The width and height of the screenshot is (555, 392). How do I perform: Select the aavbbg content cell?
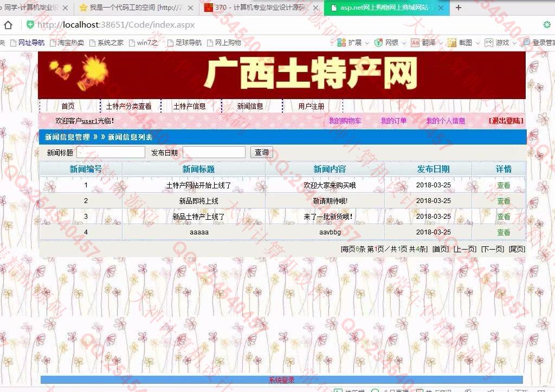click(x=330, y=232)
